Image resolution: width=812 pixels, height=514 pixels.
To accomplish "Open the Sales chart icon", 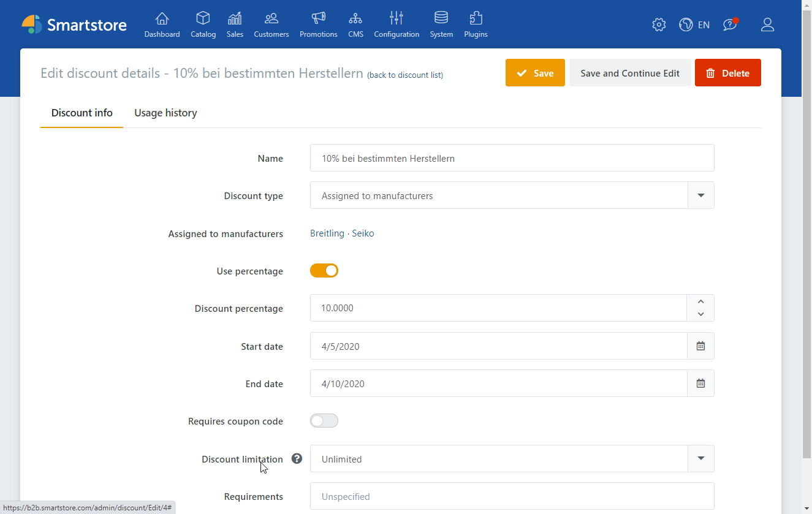I will [x=235, y=18].
